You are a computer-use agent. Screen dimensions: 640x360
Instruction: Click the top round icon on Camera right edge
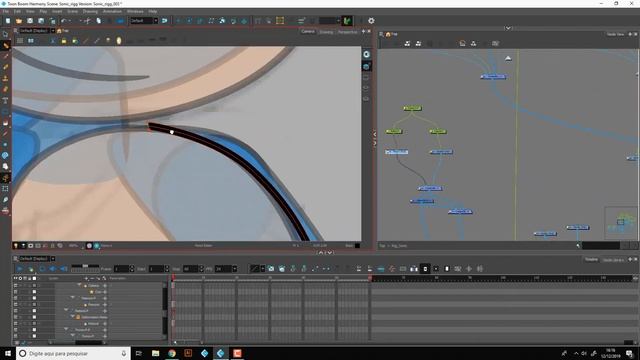[367, 55]
